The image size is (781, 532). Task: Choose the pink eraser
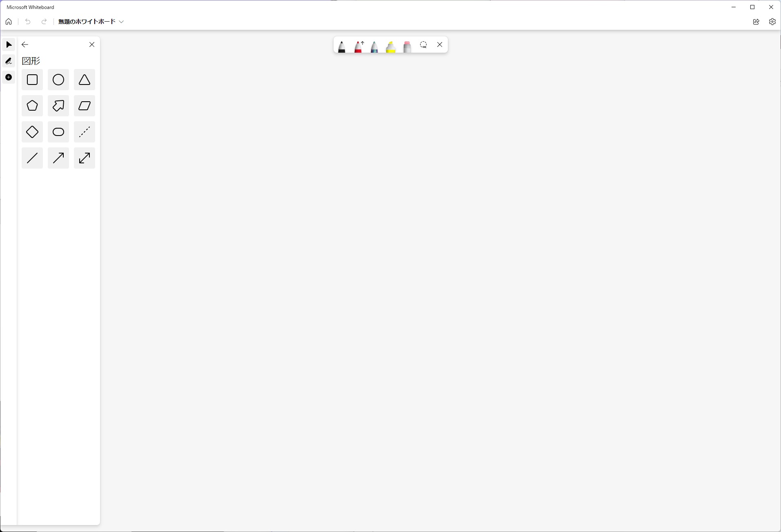point(407,46)
